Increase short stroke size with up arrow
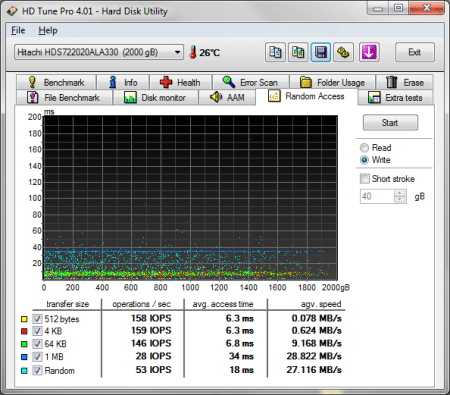The image size is (450, 395). 399,193
